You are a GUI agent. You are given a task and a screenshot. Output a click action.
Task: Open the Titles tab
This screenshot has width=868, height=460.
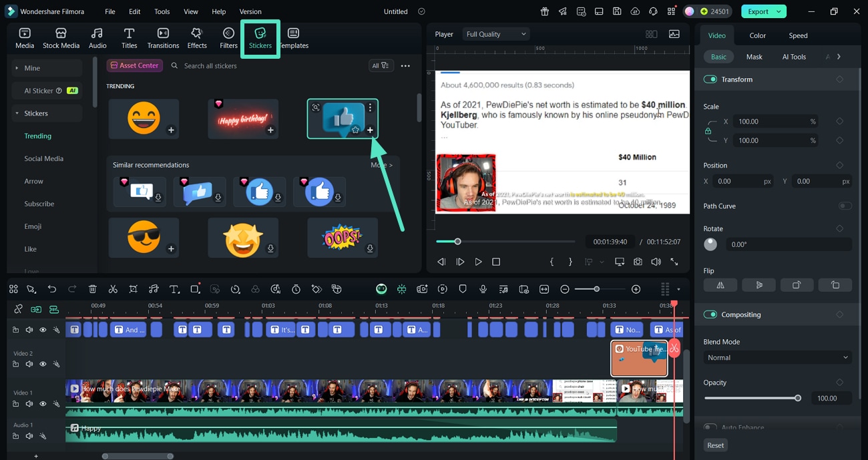point(130,38)
